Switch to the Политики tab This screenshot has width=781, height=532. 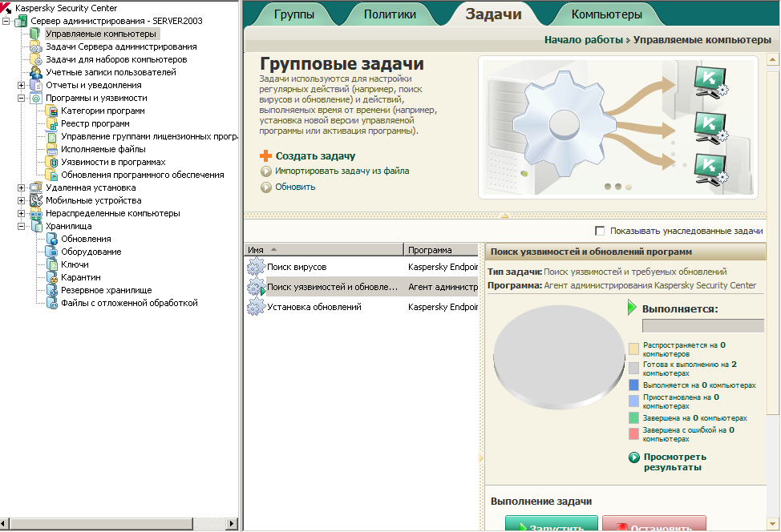pyautogui.click(x=390, y=14)
